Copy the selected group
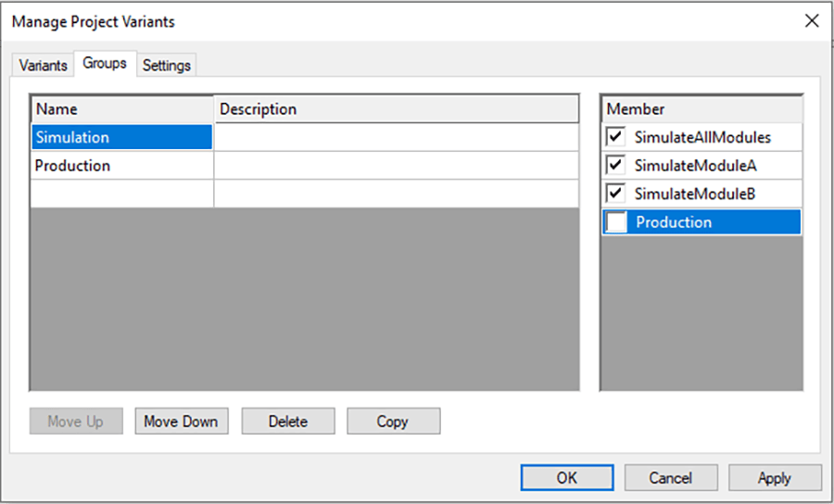This screenshot has height=504, width=834. tap(394, 421)
